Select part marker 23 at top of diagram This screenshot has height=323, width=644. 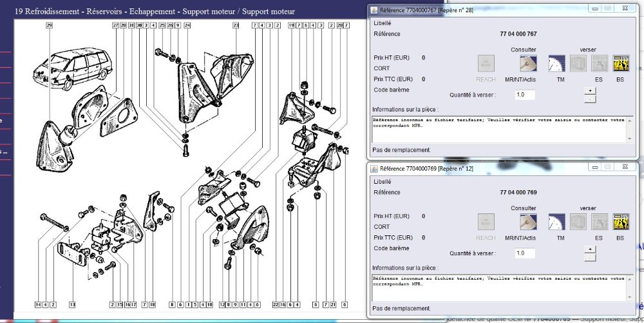tap(236, 25)
